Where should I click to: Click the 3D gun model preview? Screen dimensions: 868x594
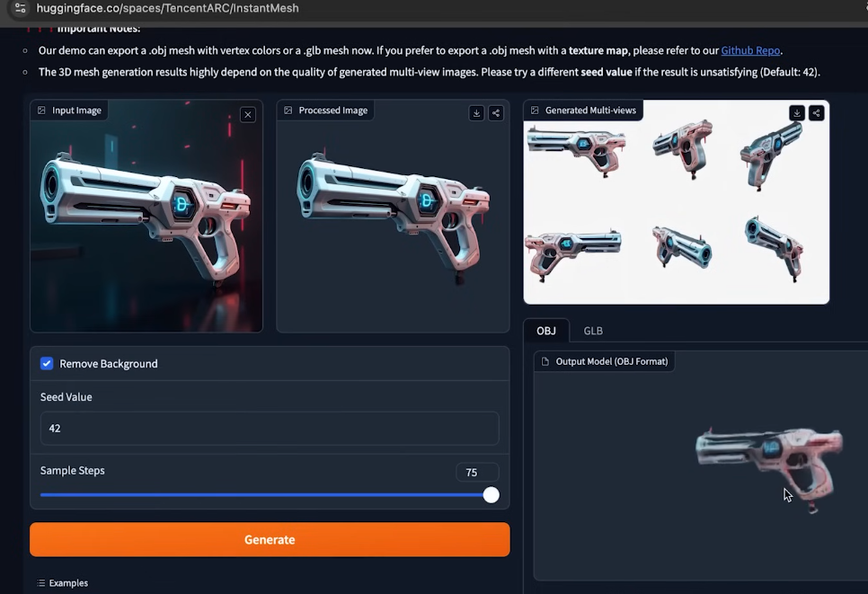pyautogui.click(x=769, y=465)
